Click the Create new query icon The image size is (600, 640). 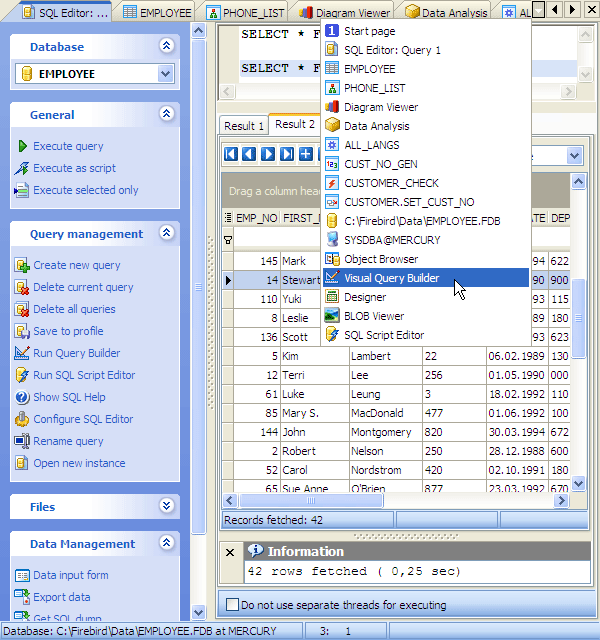(x=22, y=265)
